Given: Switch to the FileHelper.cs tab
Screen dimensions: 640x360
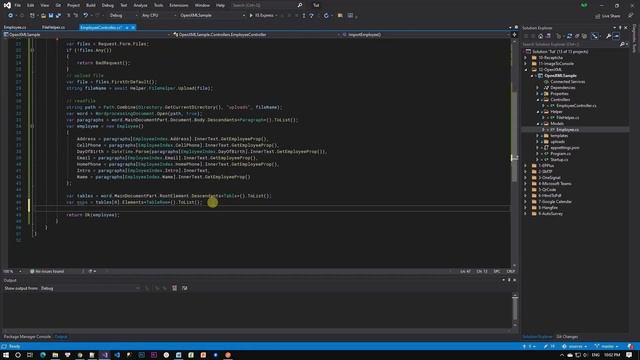Looking at the screenshot, I should click(x=53, y=27).
